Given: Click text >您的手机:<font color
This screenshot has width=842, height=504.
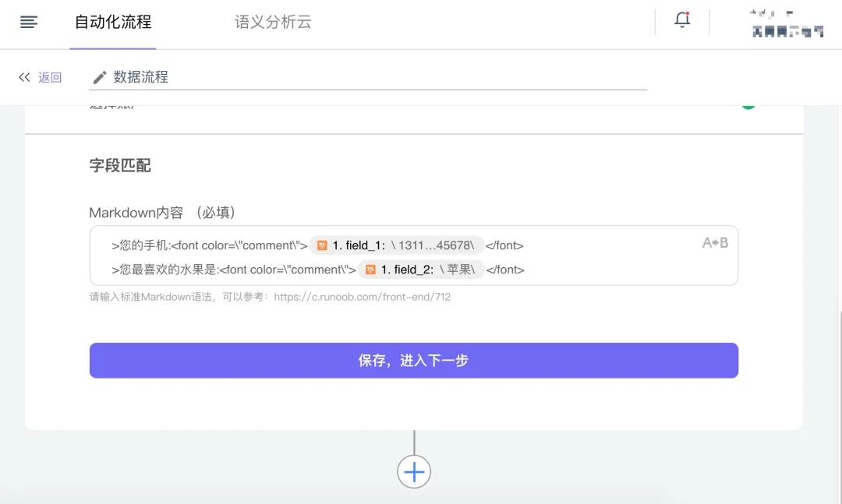Looking at the screenshot, I should coord(210,246).
